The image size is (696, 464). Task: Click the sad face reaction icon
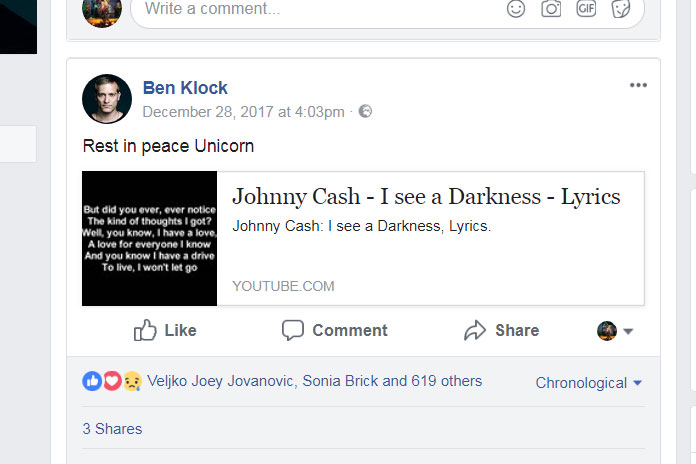131,381
